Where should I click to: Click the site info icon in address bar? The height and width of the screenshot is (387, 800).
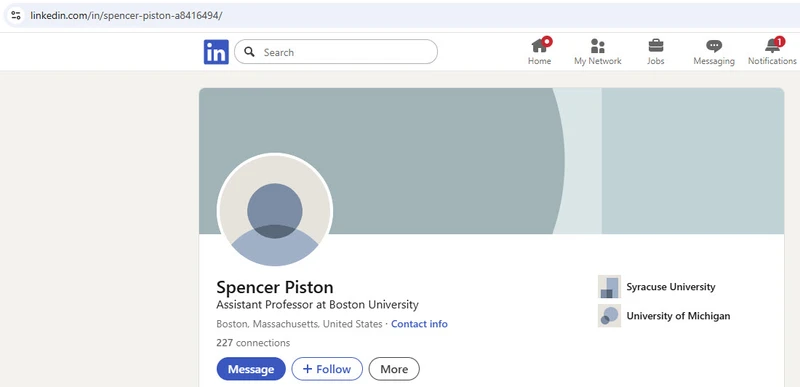[x=16, y=15]
